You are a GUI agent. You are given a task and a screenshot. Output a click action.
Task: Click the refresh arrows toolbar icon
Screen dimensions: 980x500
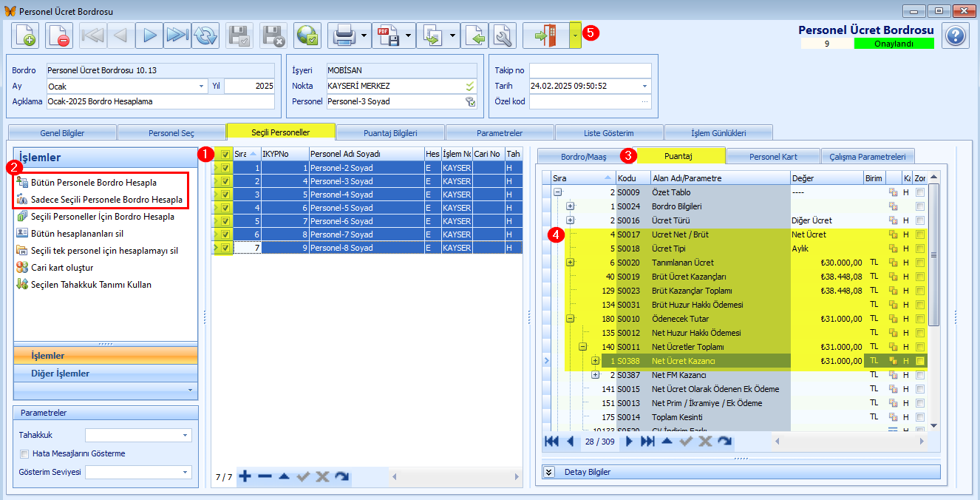205,35
